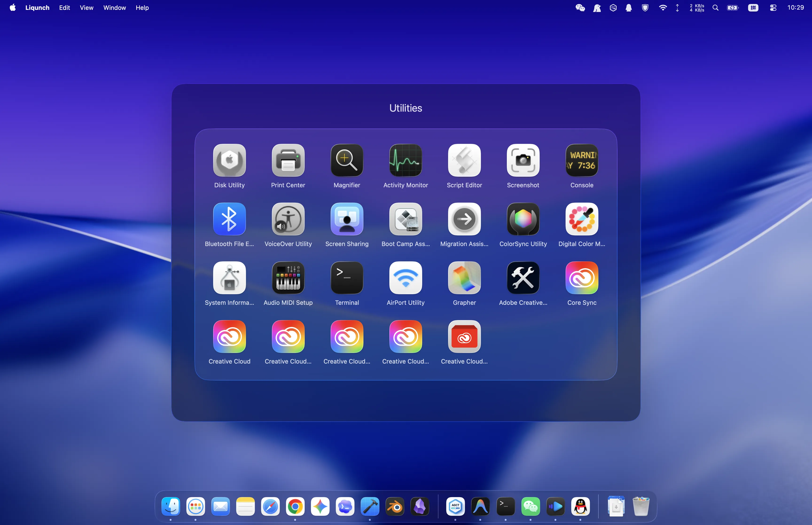Click the battery charging status icon

pyautogui.click(x=733, y=8)
